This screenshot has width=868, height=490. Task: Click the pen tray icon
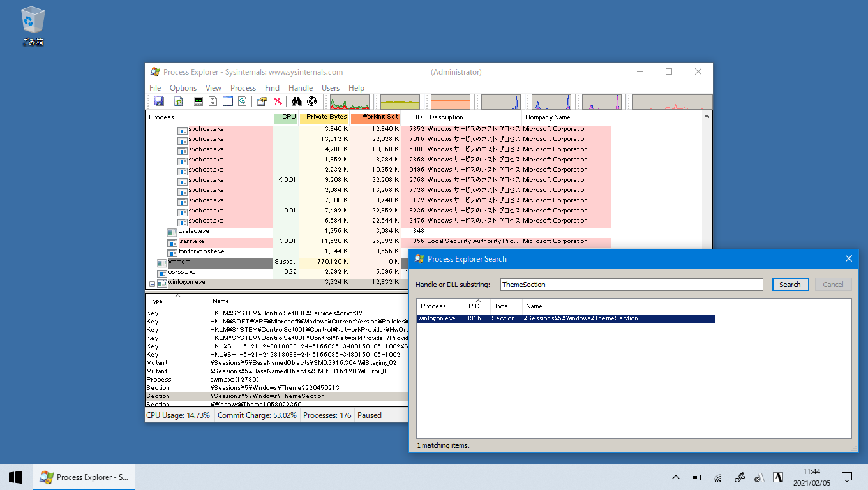[740, 477]
